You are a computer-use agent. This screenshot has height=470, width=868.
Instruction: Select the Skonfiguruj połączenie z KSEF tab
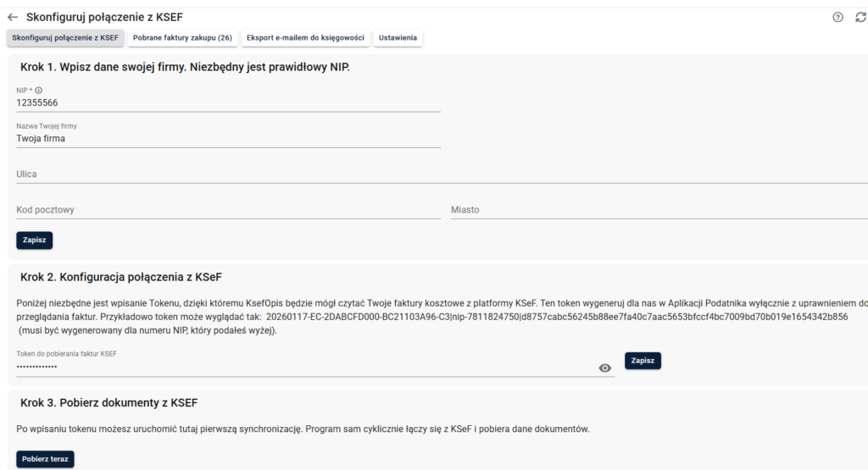(65, 38)
